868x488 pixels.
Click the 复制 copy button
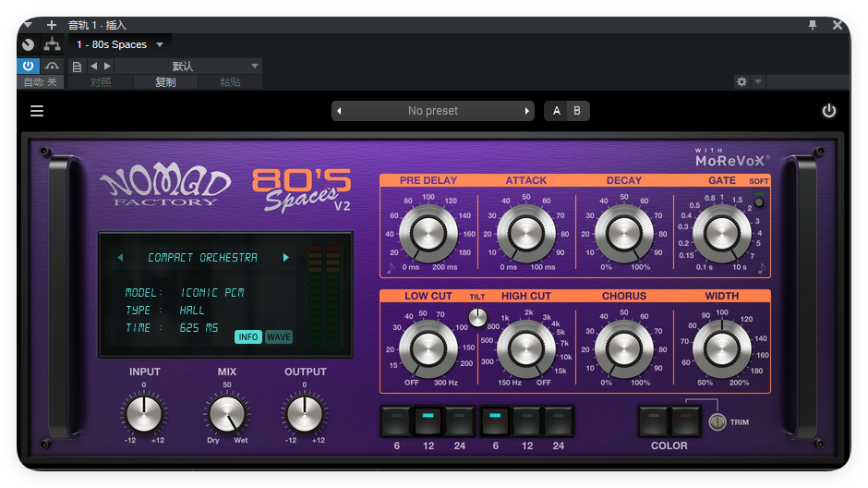[x=165, y=82]
